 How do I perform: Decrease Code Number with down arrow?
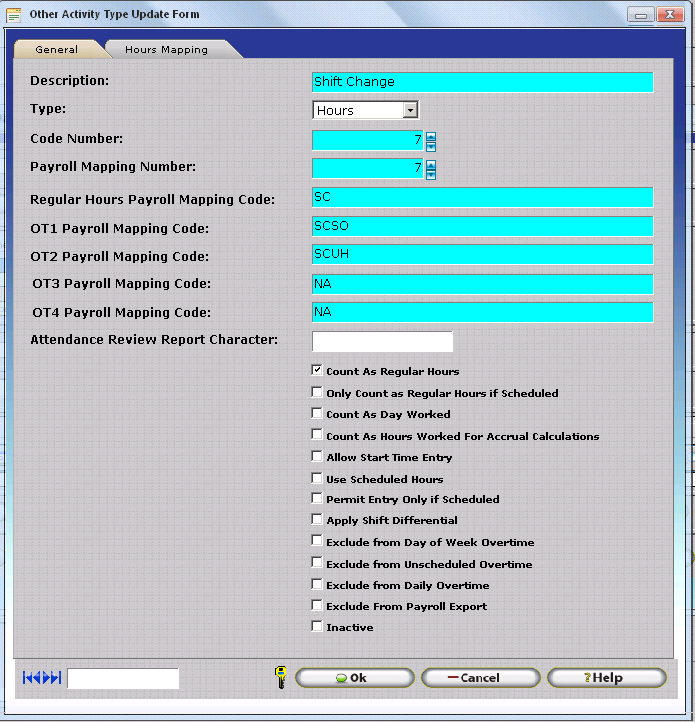(431, 146)
